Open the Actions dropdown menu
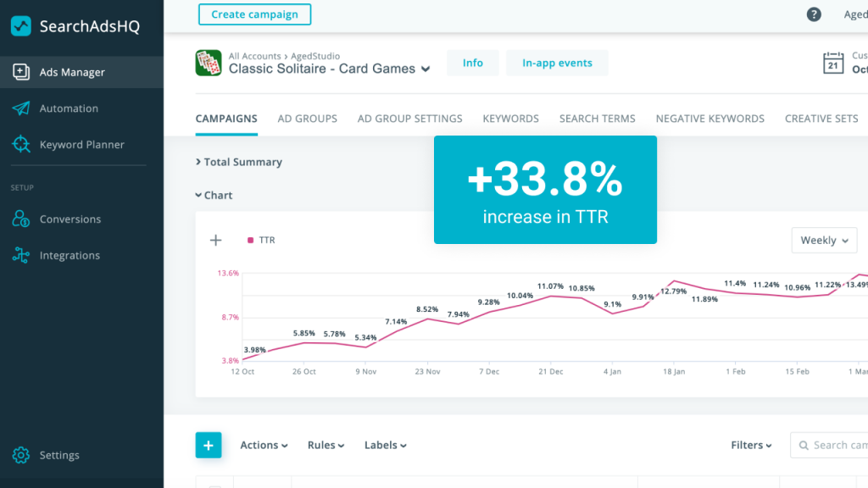868x488 pixels. (264, 445)
